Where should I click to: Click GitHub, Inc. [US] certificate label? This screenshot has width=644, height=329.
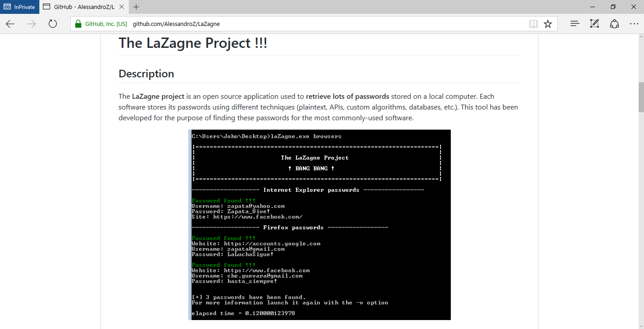click(106, 24)
